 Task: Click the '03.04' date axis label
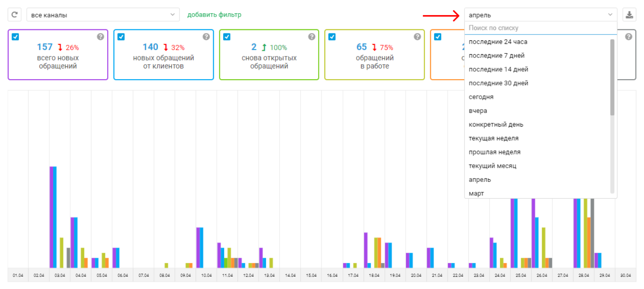pyautogui.click(x=60, y=275)
